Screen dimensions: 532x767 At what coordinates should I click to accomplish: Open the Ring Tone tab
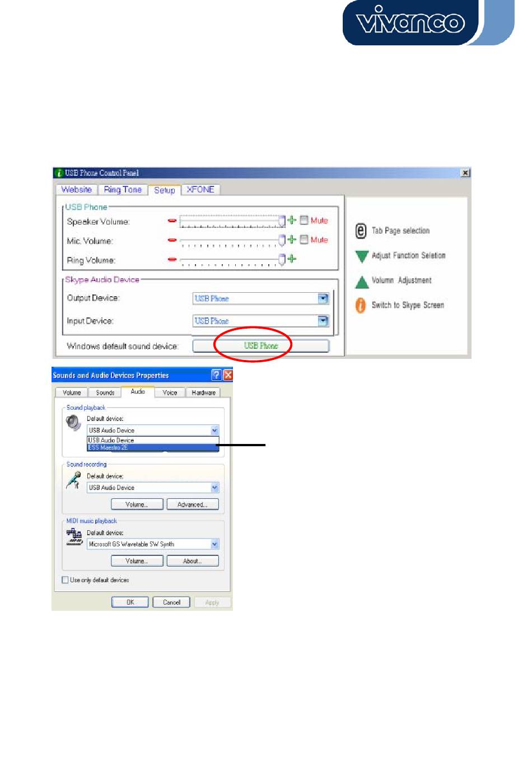pyautogui.click(x=123, y=190)
